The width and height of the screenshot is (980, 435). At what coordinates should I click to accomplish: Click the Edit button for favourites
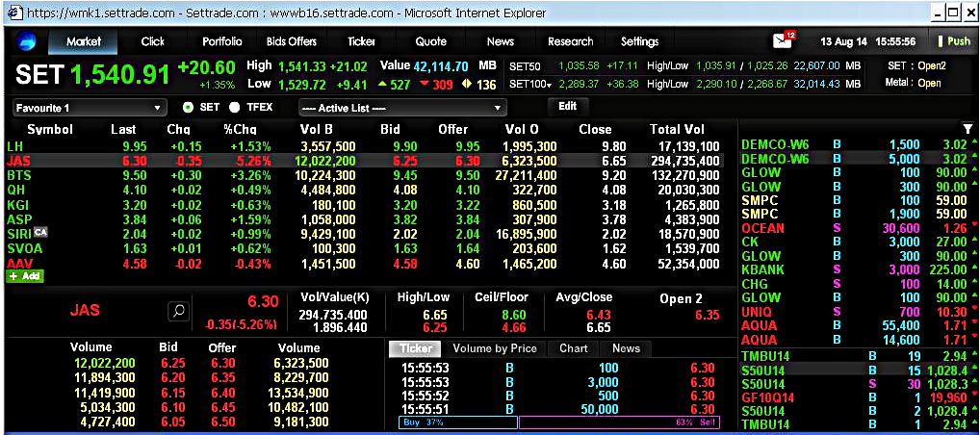click(x=568, y=106)
